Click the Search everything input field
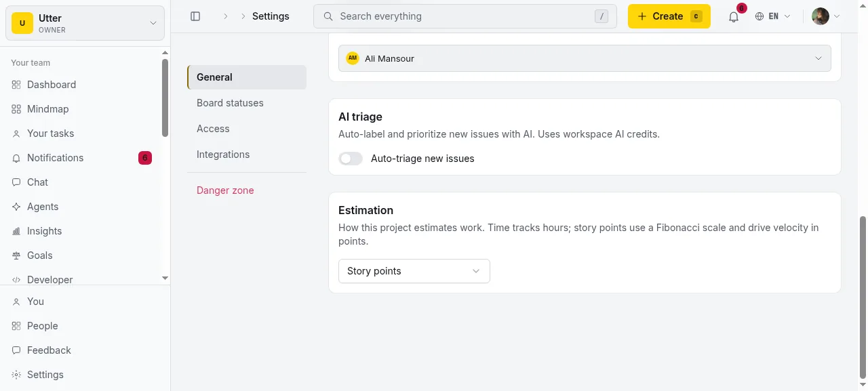The width and height of the screenshot is (868, 391). coord(465,16)
